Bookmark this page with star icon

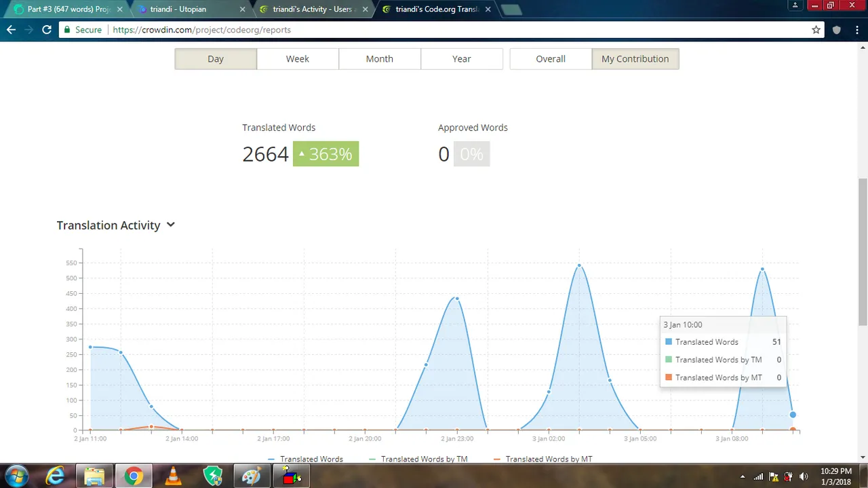point(816,30)
